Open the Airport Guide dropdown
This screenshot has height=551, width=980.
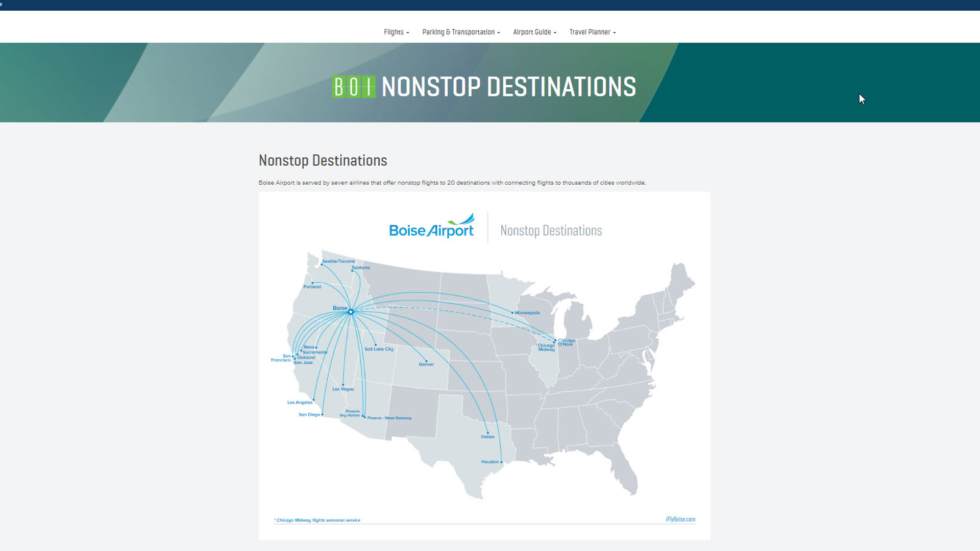tap(534, 32)
